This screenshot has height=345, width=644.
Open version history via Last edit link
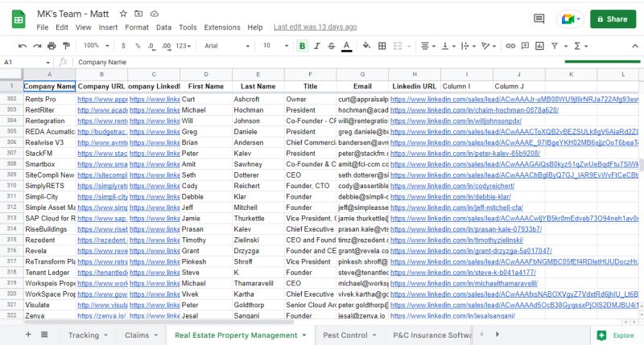pos(316,27)
